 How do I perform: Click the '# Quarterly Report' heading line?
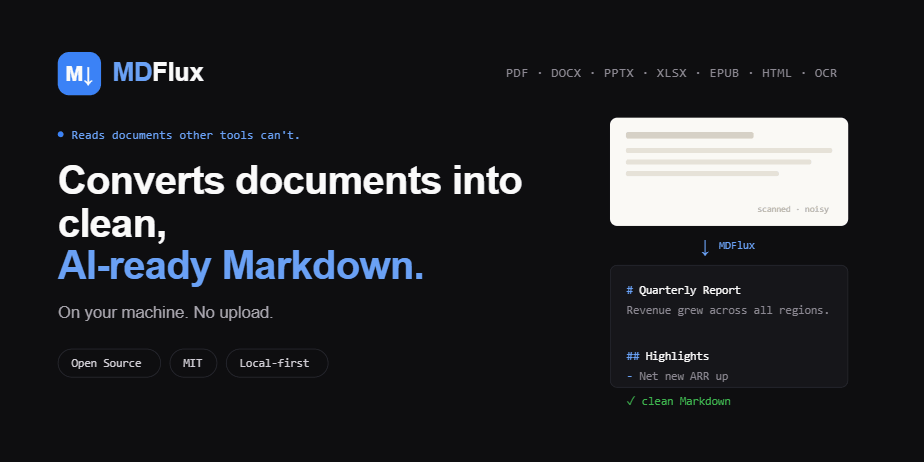(684, 291)
